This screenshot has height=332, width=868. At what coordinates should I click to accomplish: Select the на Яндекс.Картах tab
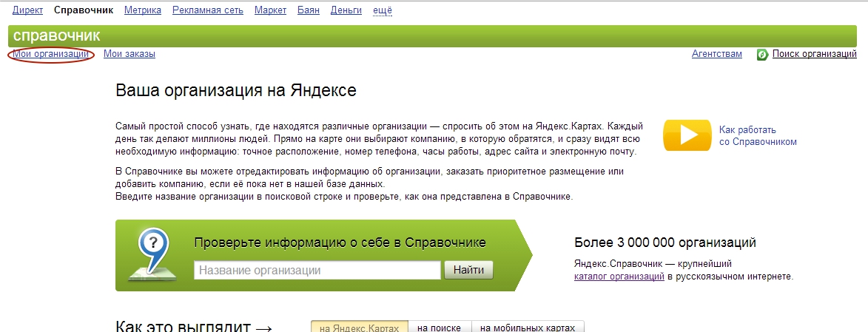click(360, 327)
